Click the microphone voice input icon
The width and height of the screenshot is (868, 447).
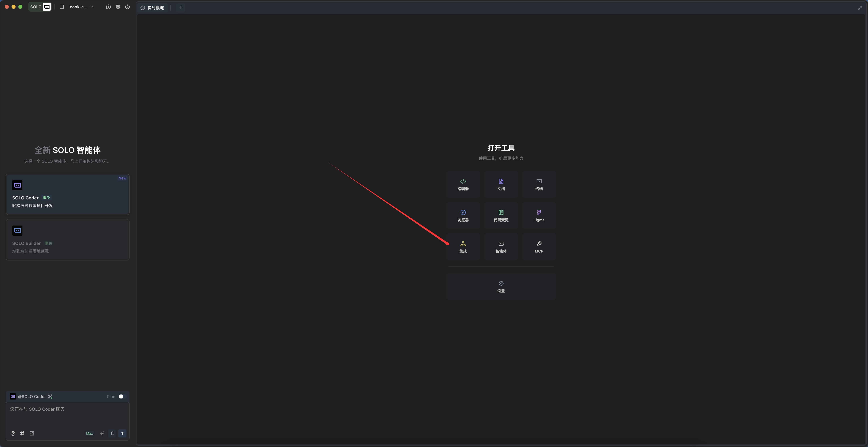[x=112, y=433]
